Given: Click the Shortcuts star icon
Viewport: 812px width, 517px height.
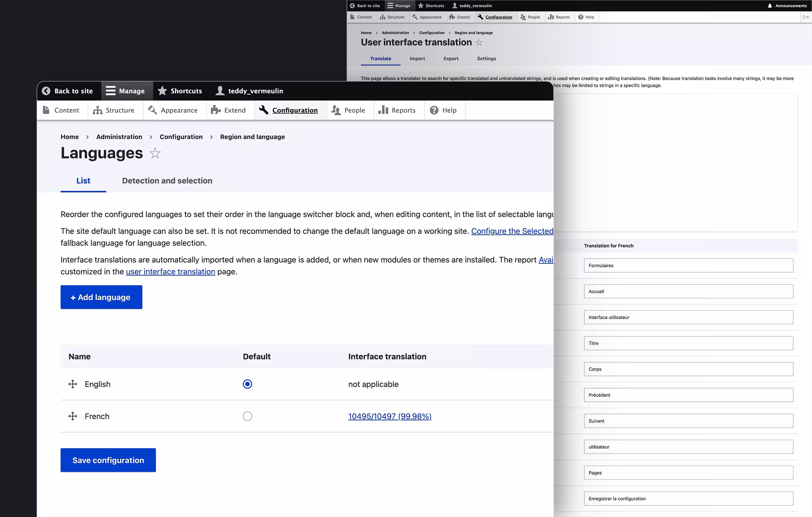Looking at the screenshot, I should 162,91.
